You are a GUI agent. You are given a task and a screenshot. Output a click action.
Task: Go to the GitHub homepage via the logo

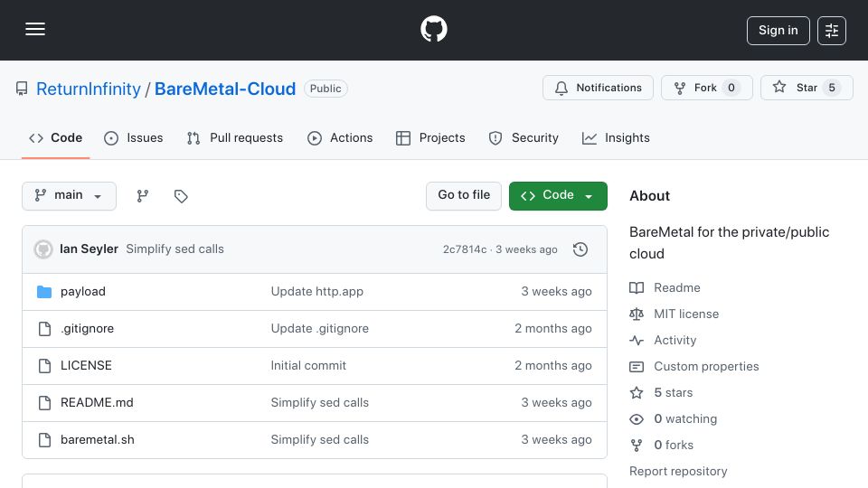tap(433, 29)
